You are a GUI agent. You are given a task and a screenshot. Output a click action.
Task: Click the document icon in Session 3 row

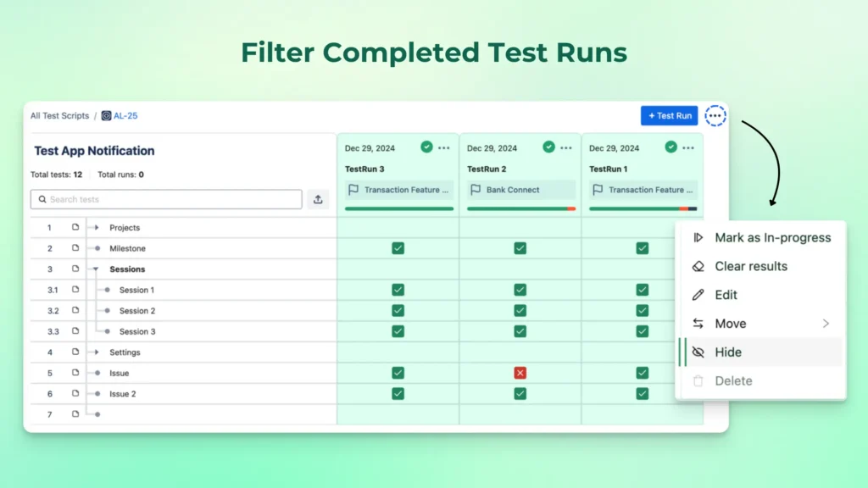point(75,331)
